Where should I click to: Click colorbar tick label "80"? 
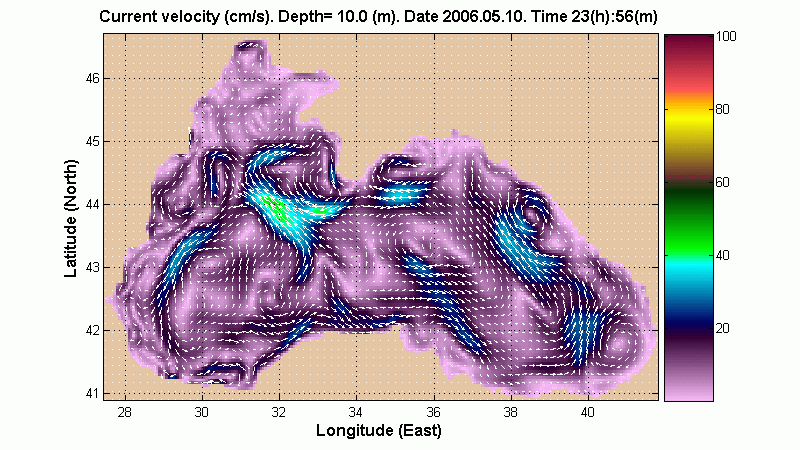click(x=722, y=109)
